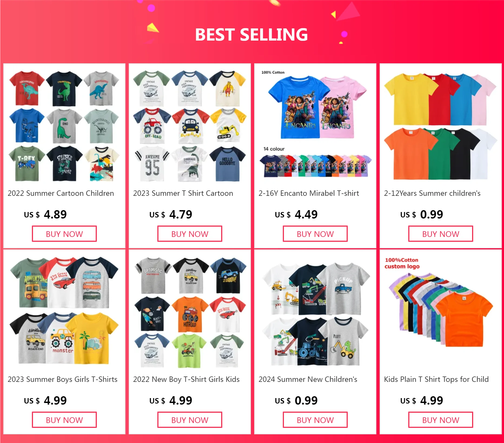
Task: Open the dinosaur T-shirts product image
Action: coord(64,125)
